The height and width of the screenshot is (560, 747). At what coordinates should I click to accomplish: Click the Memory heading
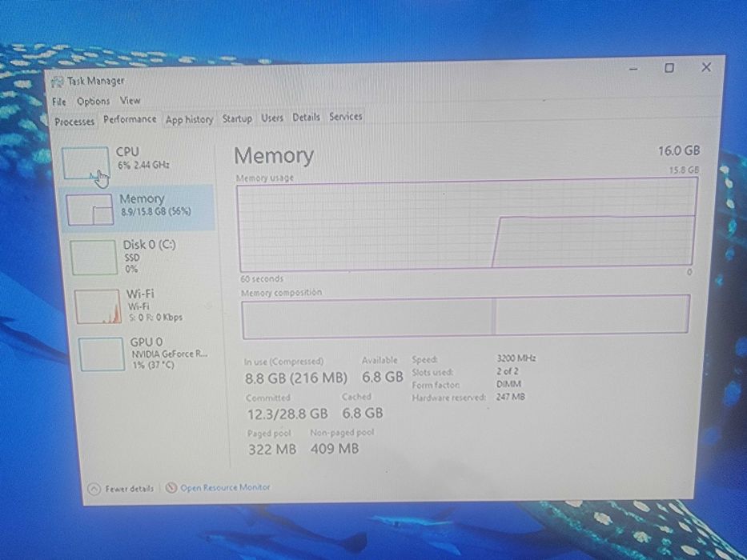(274, 156)
